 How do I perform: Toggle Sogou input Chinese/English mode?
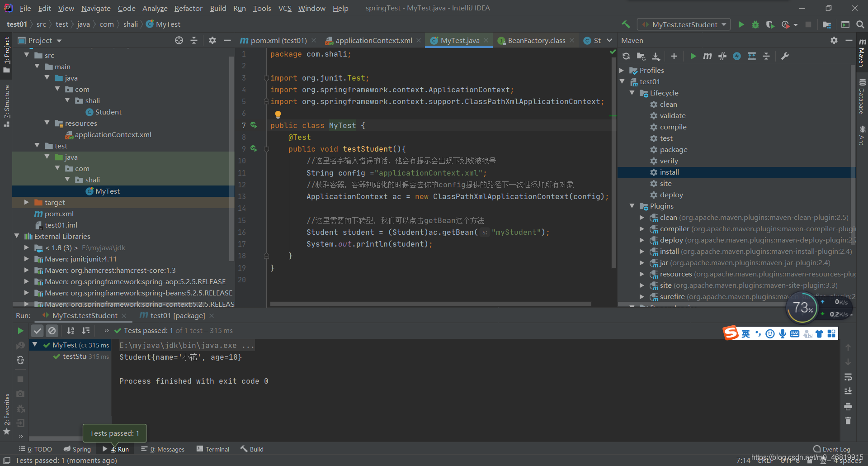pyautogui.click(x=745, y=333)
